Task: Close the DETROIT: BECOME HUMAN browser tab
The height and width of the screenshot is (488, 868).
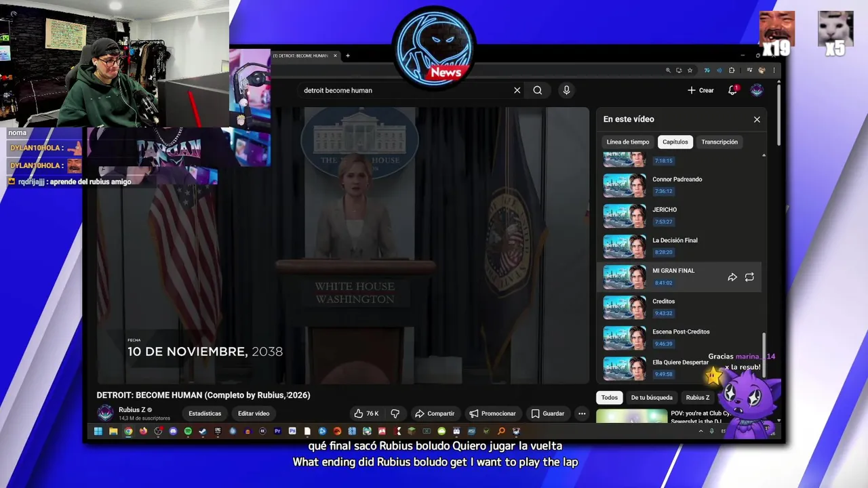Action: 335,56
